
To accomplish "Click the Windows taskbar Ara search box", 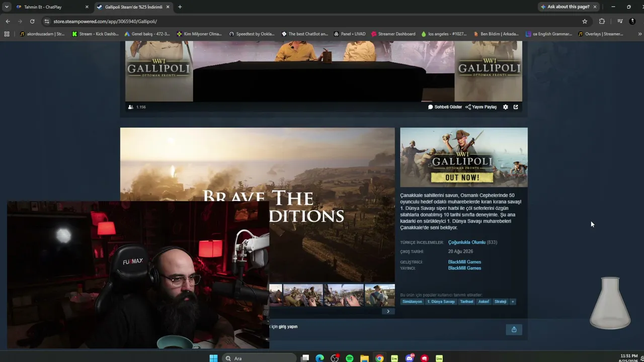I will point(259,358).
